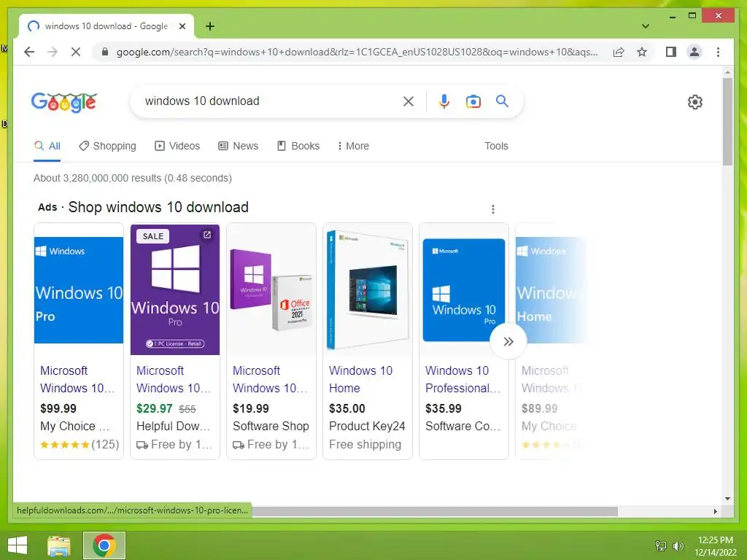Screen dimensions: 747x560
Task: Close the windows 10 download tab
Action: (182, 26)
